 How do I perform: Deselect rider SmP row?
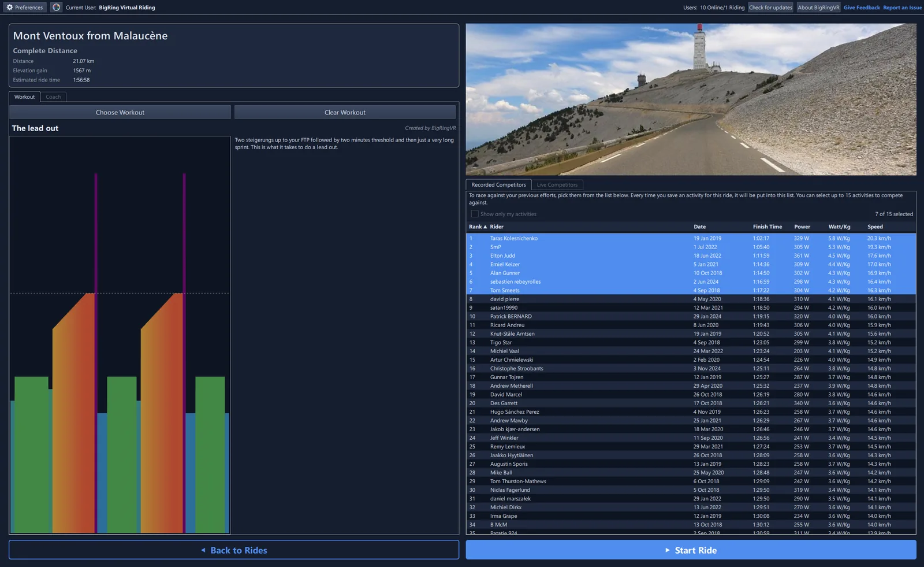tap(691, 247)
